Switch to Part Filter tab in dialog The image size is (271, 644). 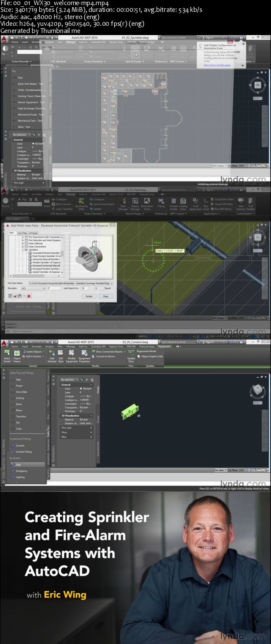click(x=22, y=233)
